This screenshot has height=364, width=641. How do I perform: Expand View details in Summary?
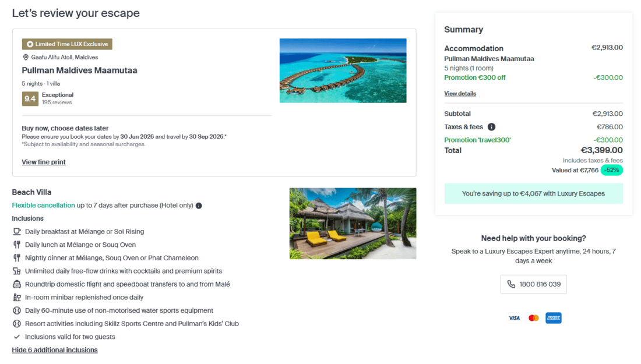point(460,93)
